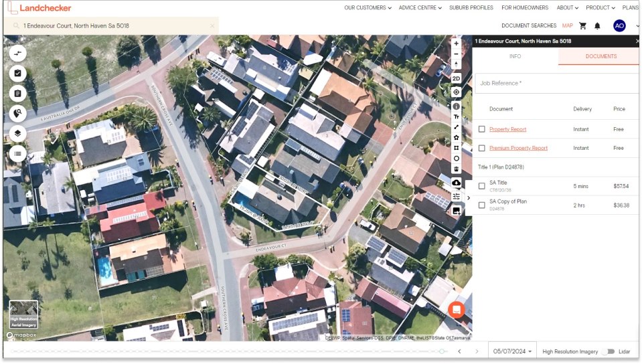This screenshot has width=642, height=364.
Task: Select the line measure tool
Action: [x=456, y=127]
